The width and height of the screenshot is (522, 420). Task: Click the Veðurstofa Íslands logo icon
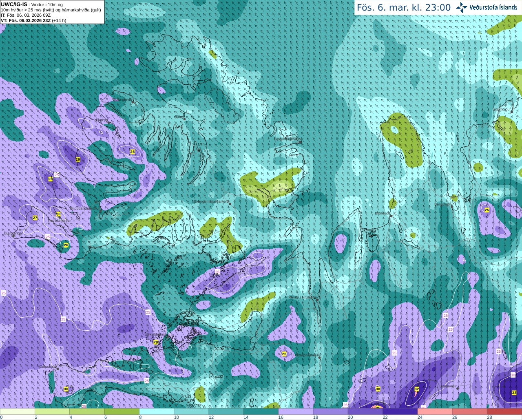[461, 7]
